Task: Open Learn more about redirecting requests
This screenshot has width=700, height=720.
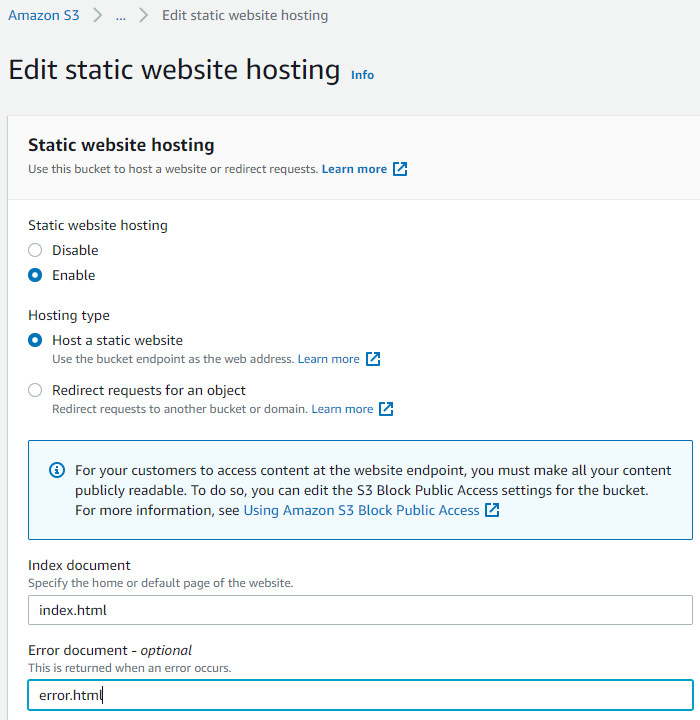Action: click(x=342, y=409)
